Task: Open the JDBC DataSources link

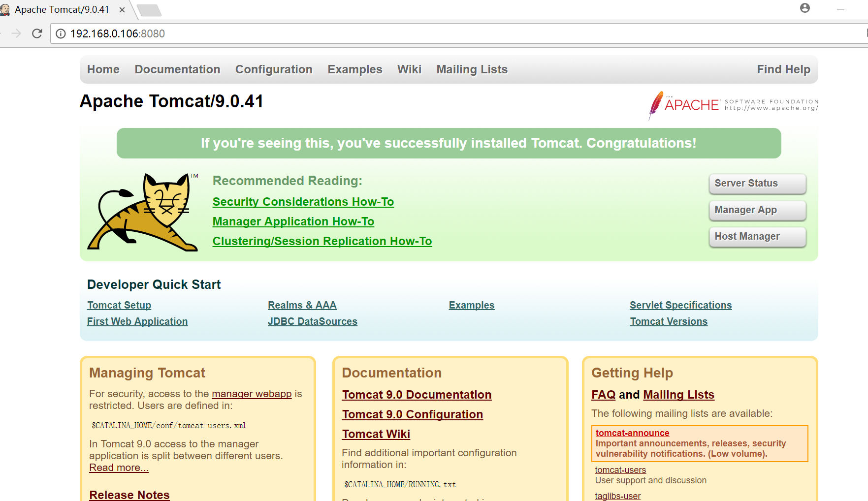Action: [x=313, y=321]
